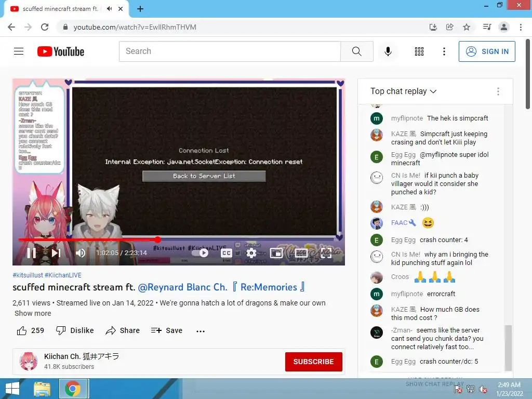532x399 pixels.
Task: Click -Zman- avatar in chat
Action: coord(377,332)
